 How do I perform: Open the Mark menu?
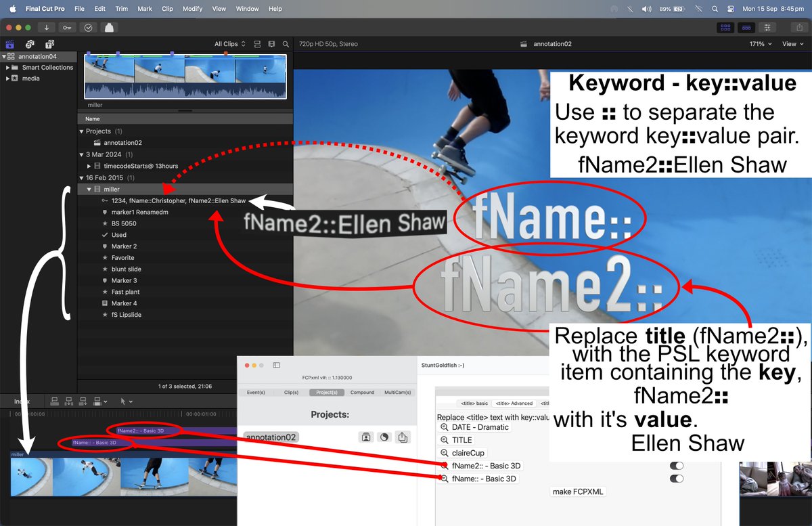145,9
